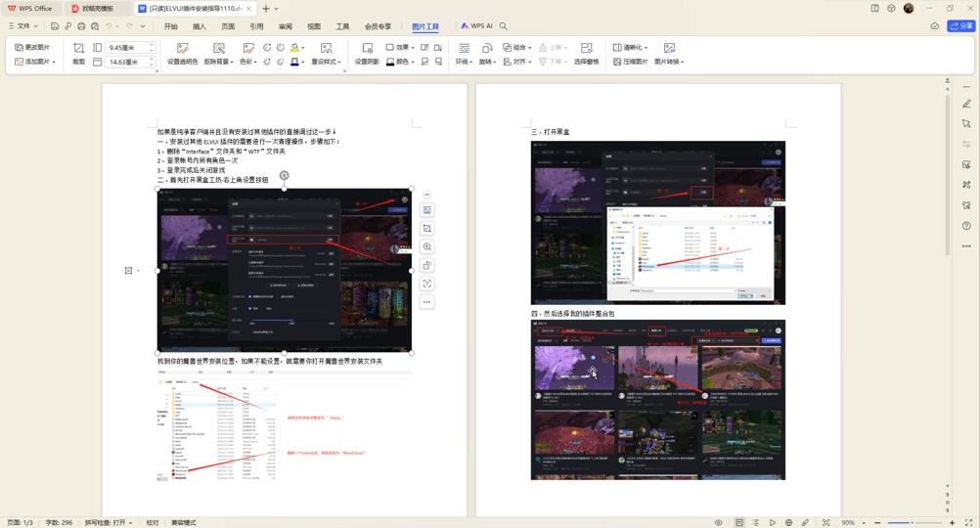Click the picture width field 14.63厘米
980x528 pixels.
129,62
